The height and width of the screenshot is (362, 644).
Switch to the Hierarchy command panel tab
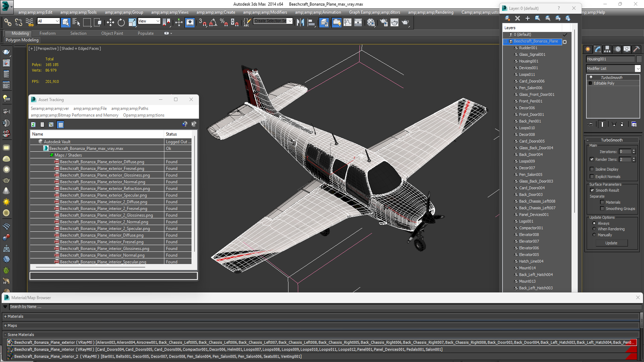pos(607,49)
